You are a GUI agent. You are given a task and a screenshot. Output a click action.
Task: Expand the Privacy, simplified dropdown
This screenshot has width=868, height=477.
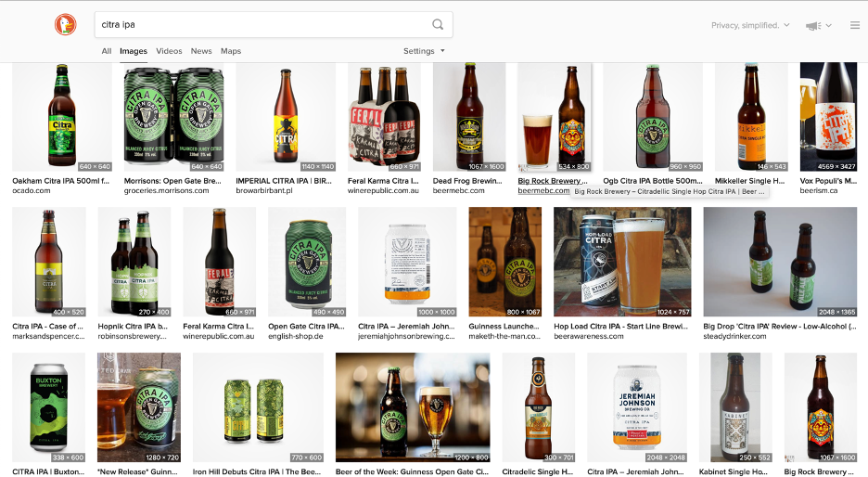pos(750,25)
